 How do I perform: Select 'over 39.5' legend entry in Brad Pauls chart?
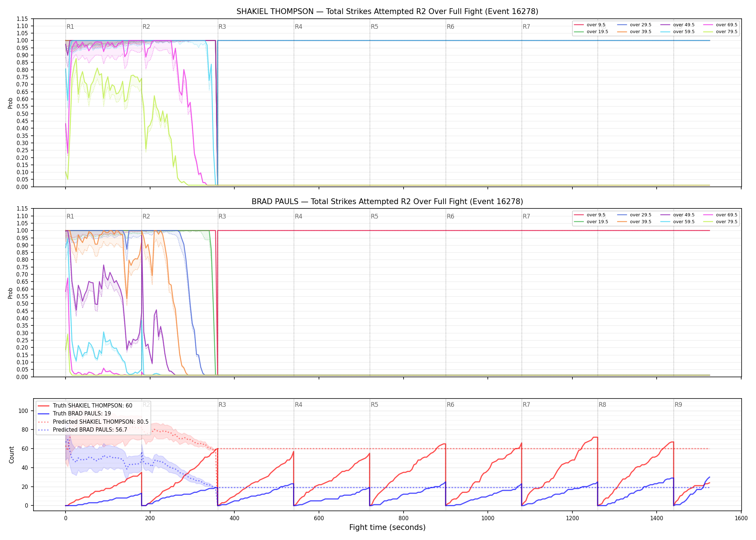tap(634, 222)
